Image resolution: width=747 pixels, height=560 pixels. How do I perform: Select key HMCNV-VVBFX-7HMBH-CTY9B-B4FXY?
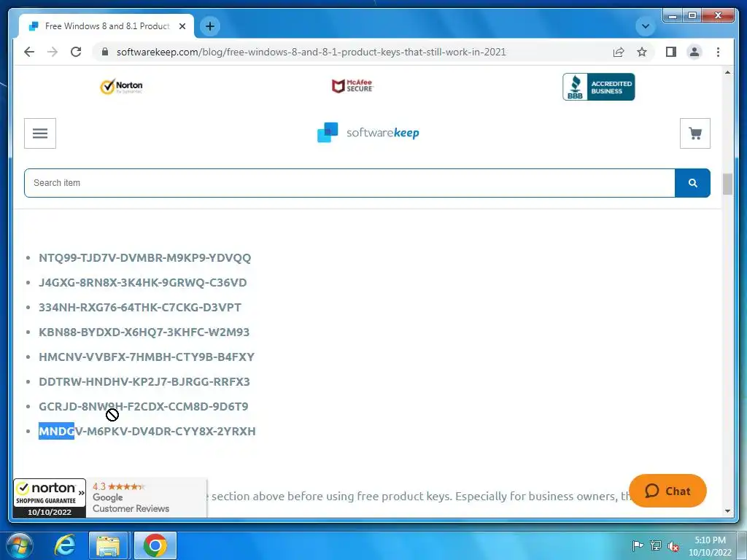147,357
